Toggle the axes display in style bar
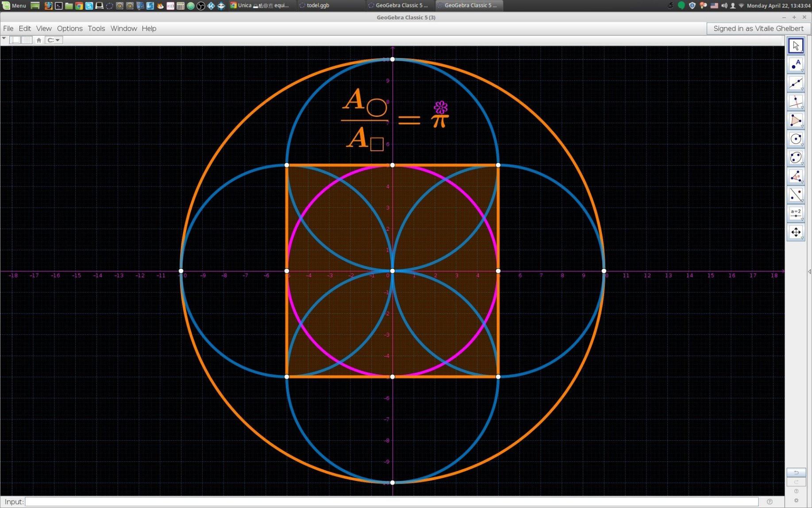Image resolution: width=812 pixels, height=508 pixels. 15,40
